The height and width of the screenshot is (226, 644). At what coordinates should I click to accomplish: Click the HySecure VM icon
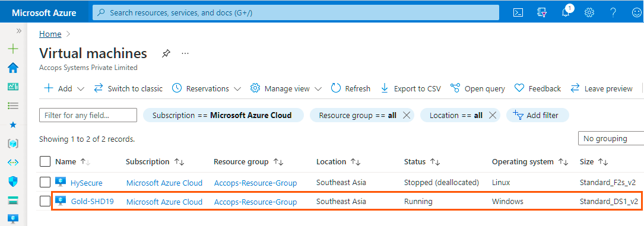(61, 182)
